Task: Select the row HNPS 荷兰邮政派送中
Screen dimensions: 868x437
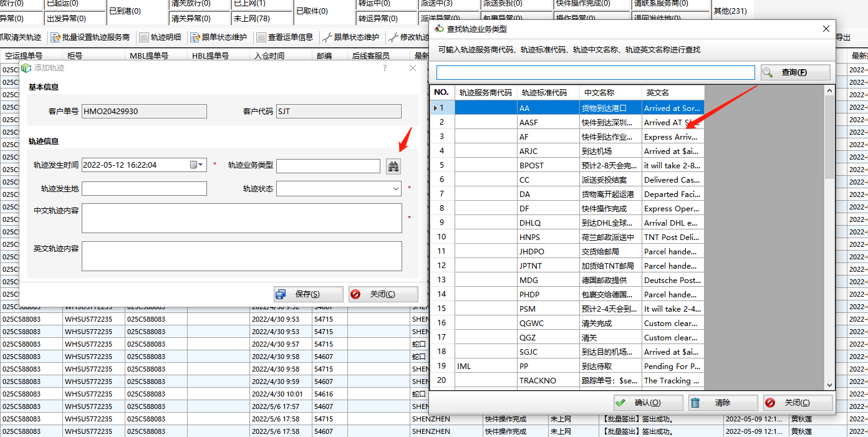Action: click(567, 237)
